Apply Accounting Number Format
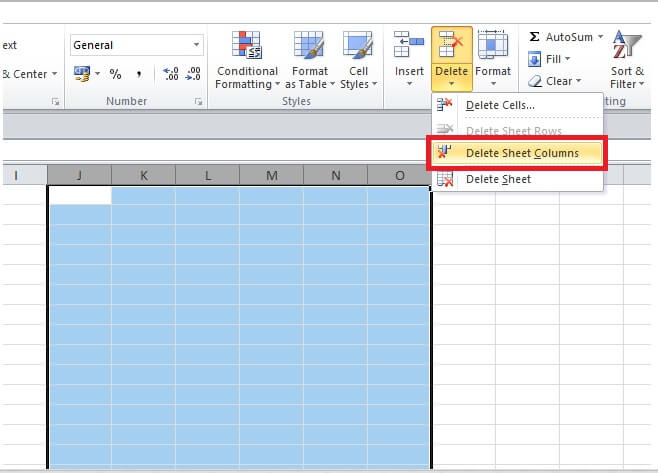 pos(82,74)
